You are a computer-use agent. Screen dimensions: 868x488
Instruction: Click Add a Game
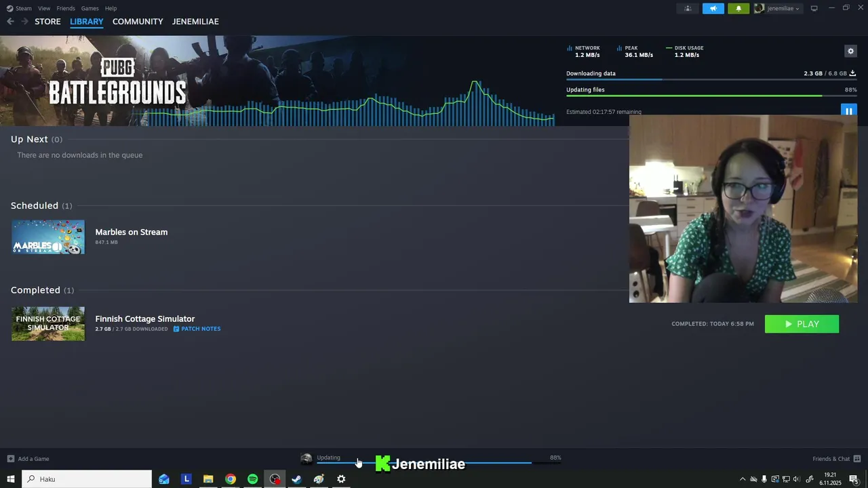pos(28,459)
